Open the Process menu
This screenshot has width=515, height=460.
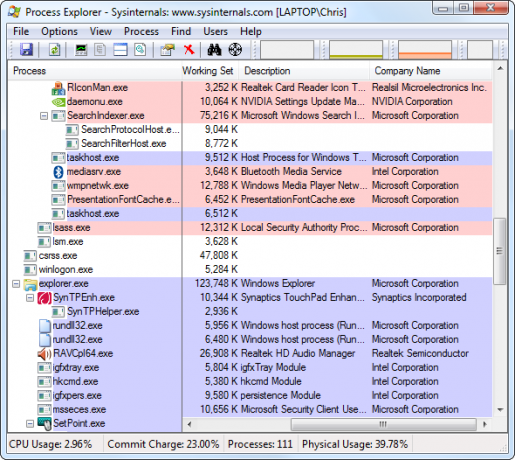point(141,32)
